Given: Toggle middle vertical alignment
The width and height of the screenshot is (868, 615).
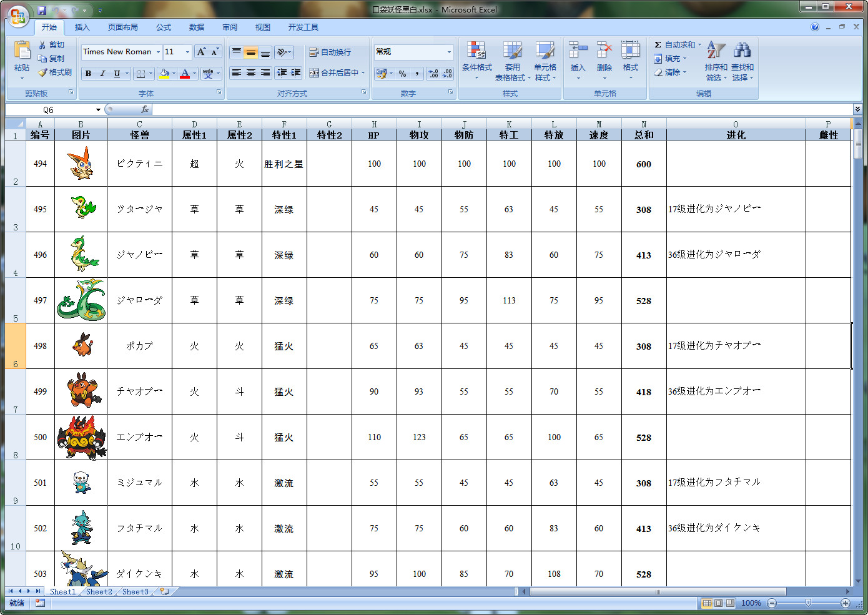Looking at the screenshot, I should click(x=250, y=52).
